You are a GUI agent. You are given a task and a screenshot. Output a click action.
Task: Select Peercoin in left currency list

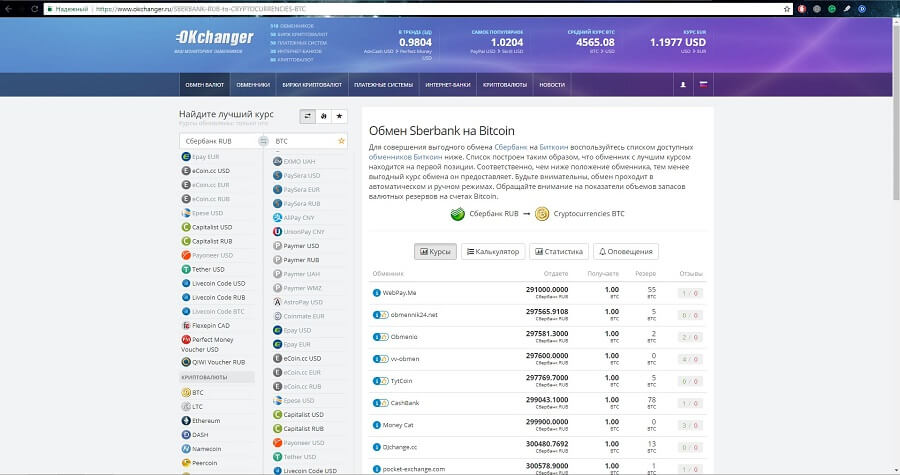pyautogui.click(x=199, y=463)
